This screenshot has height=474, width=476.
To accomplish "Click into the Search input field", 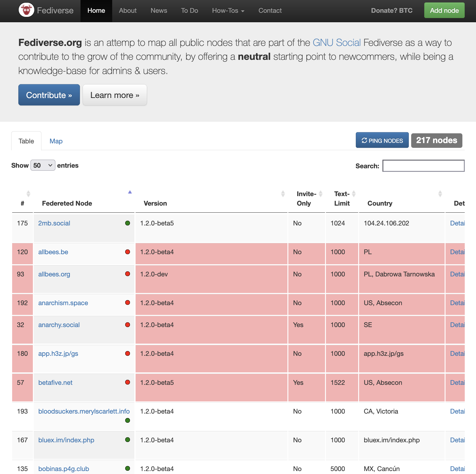I will pos(423,166).
